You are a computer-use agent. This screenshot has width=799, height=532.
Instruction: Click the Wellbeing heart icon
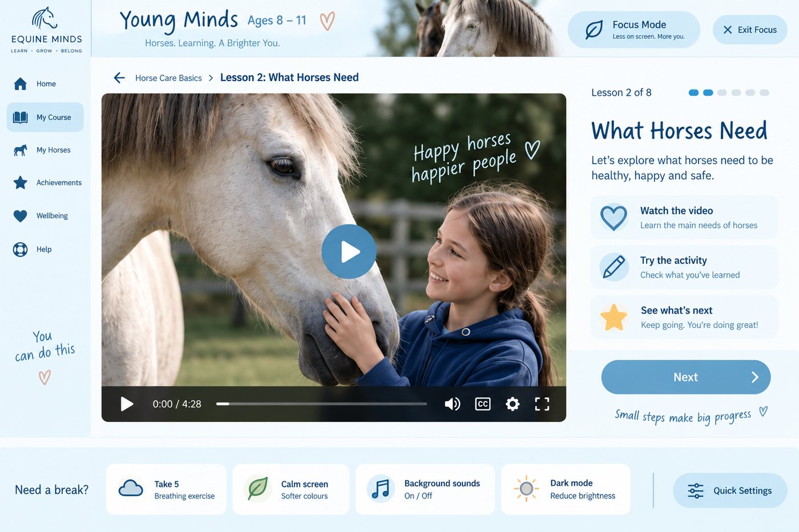[x=21, y=216]
